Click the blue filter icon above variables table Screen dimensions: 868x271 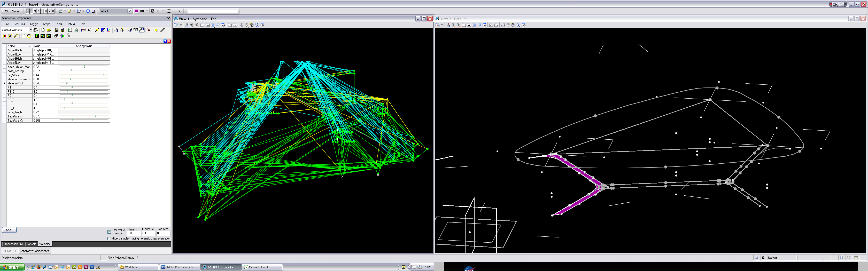[165, 41]
